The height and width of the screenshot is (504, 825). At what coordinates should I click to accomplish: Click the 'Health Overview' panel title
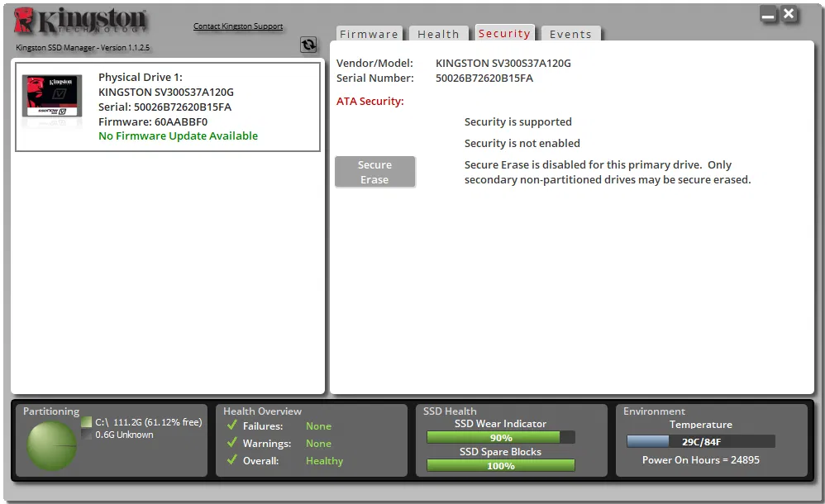pos(262,411)
